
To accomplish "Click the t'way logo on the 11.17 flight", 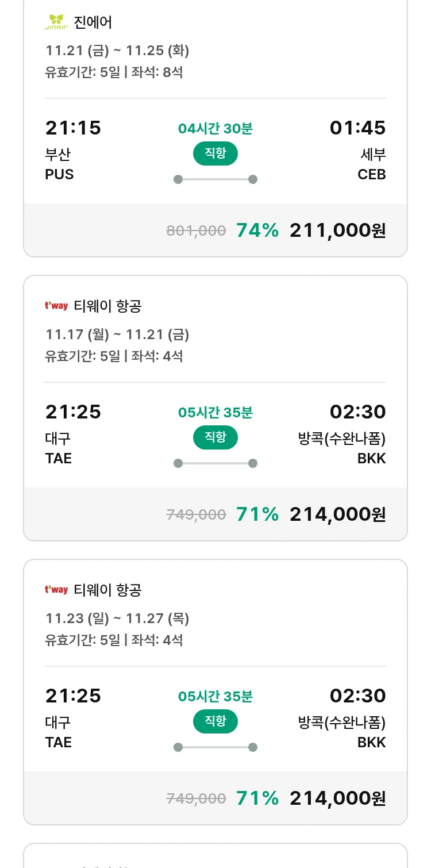I will coord(56,306).
